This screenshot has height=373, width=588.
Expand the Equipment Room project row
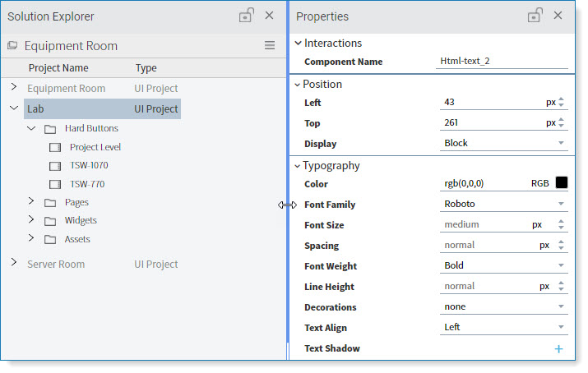(x=14, y=87)
